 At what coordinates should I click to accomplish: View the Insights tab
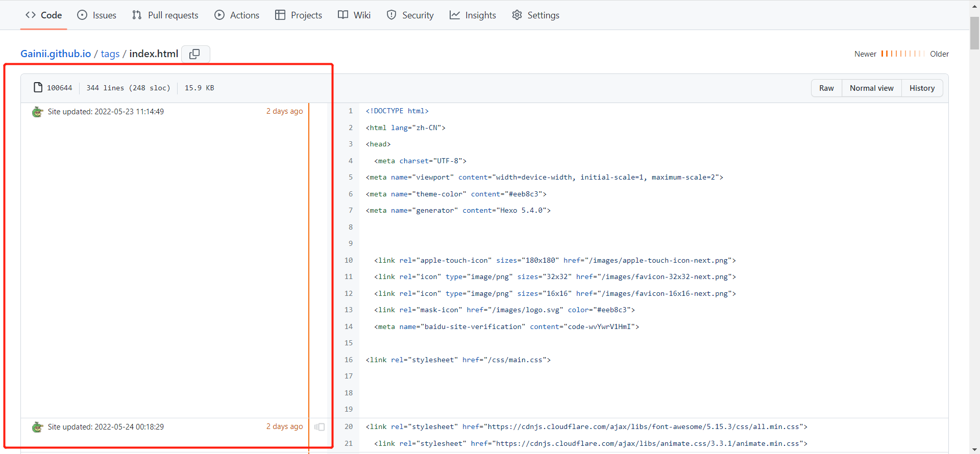pyautogui.click(x=473, y=15)
